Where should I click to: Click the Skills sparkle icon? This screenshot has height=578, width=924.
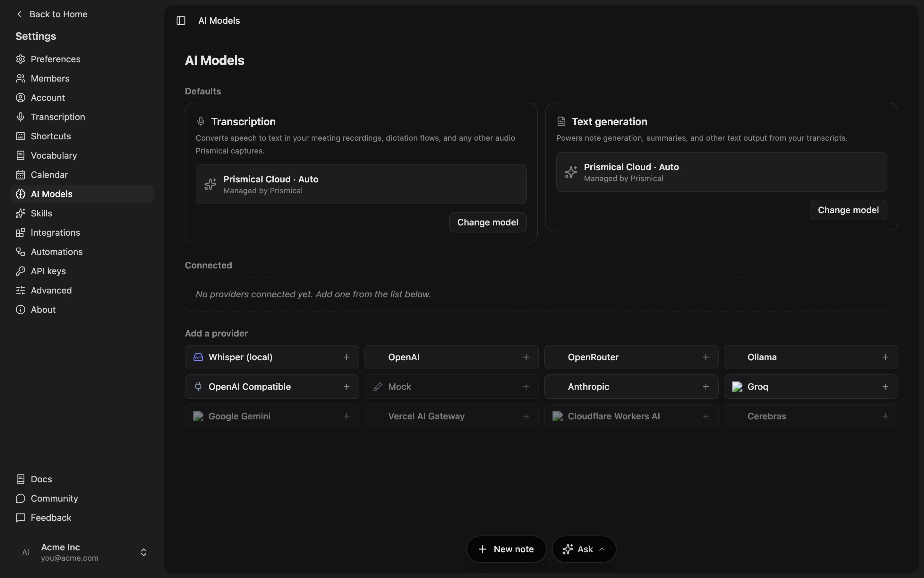(x=21, y=213)
